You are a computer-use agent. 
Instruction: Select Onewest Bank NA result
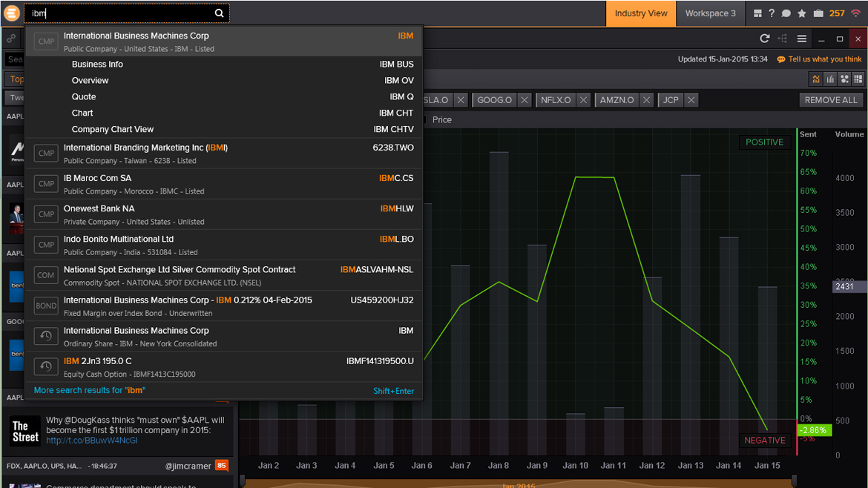[223, 214]
